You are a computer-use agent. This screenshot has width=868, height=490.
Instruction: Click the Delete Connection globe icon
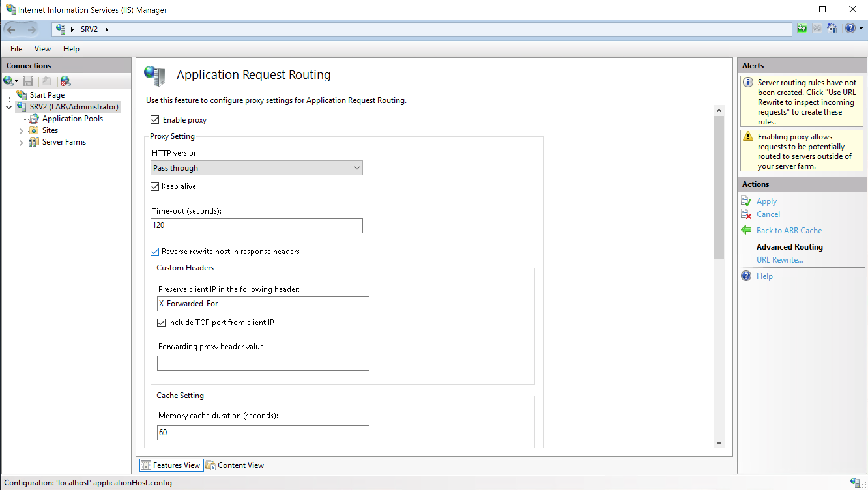click(65, 81)
